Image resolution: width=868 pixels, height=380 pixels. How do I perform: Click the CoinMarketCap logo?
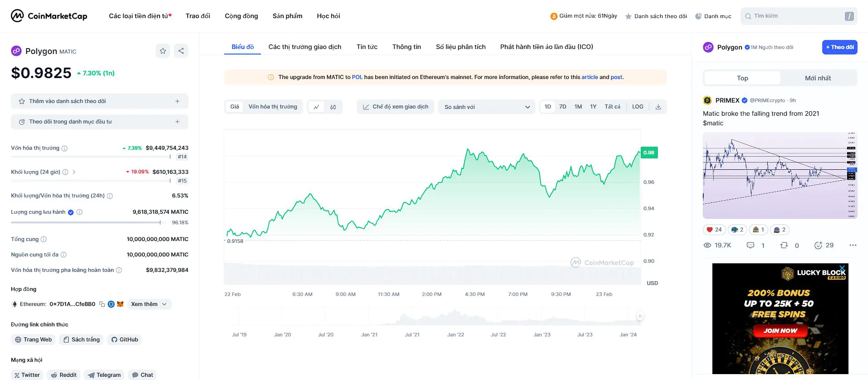point(49,16)
